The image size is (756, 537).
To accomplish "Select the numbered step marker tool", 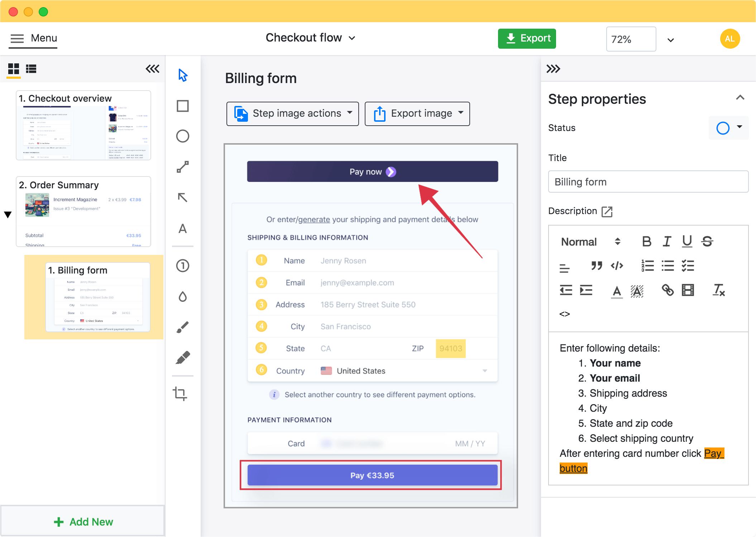I will point(183,266).
